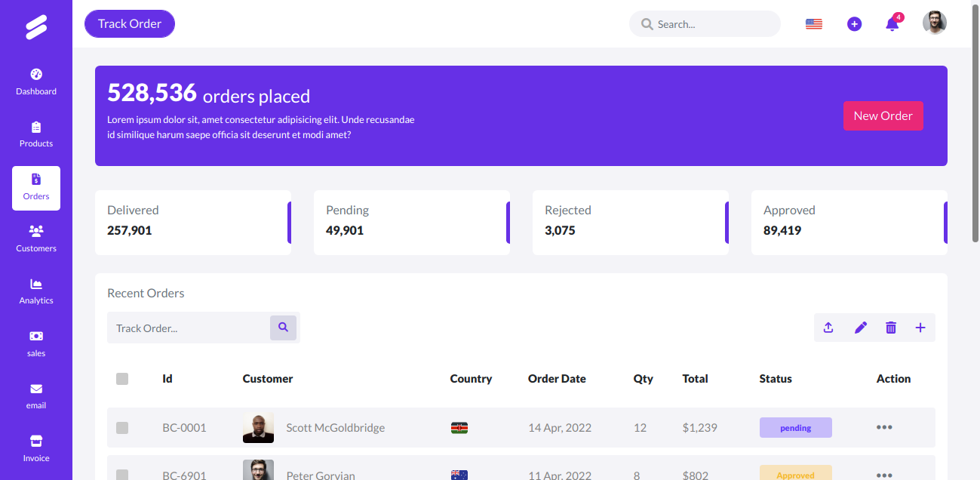Click the top Search field
The image size is (980, 480).
705,24
